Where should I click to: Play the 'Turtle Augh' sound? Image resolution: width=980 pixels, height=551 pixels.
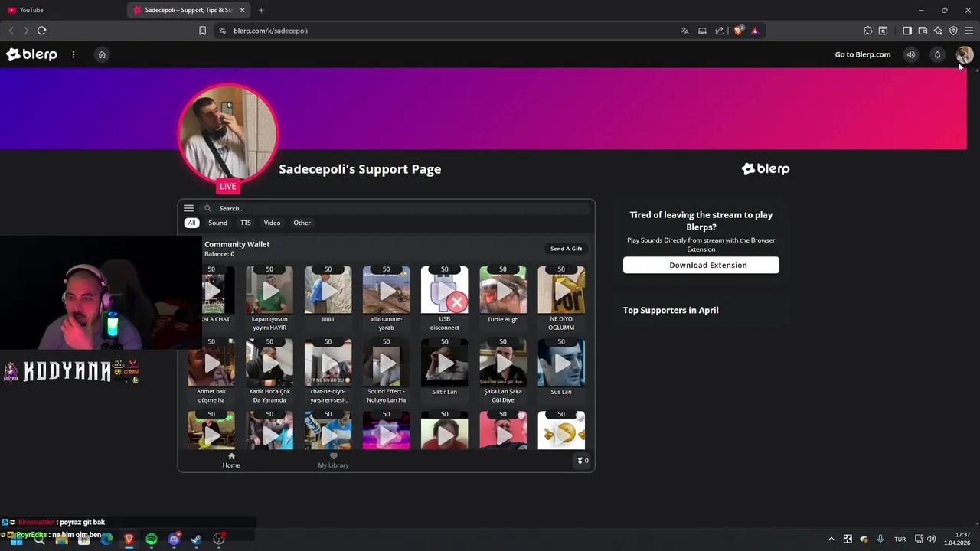pyautogui.click(x=502, y=290)
